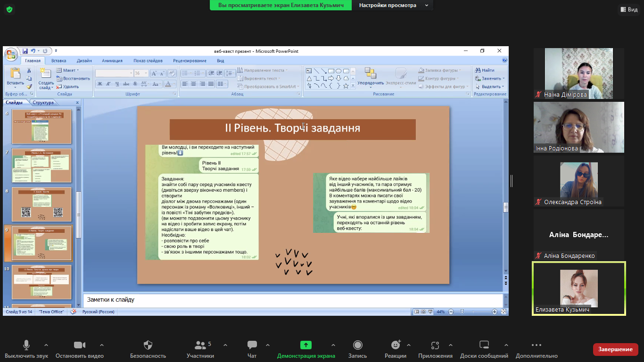Click the Вид view button
The width and height of the screenshot is (644, 362).
(x=628, y=9)
